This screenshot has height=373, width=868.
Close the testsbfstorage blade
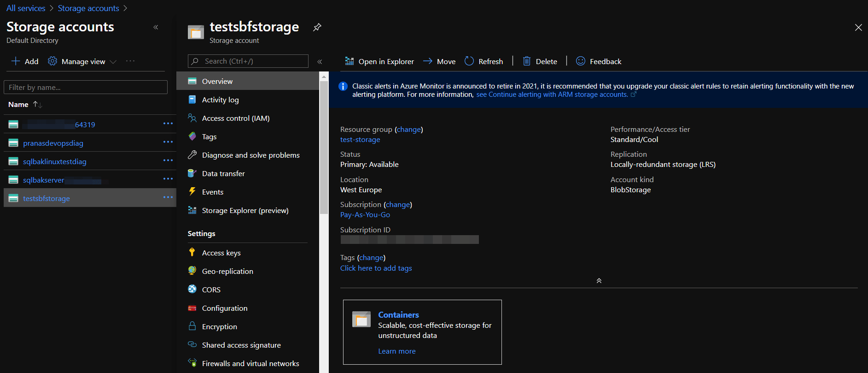858,27
